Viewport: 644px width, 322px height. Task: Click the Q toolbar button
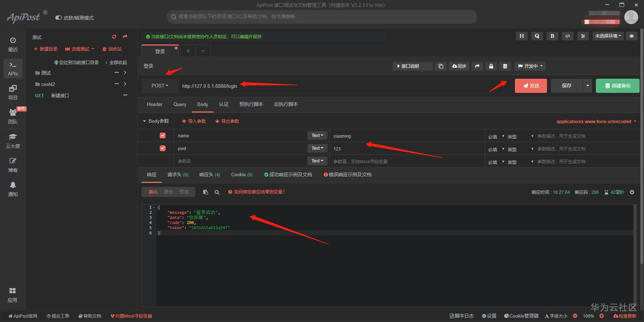coord(537,36)
